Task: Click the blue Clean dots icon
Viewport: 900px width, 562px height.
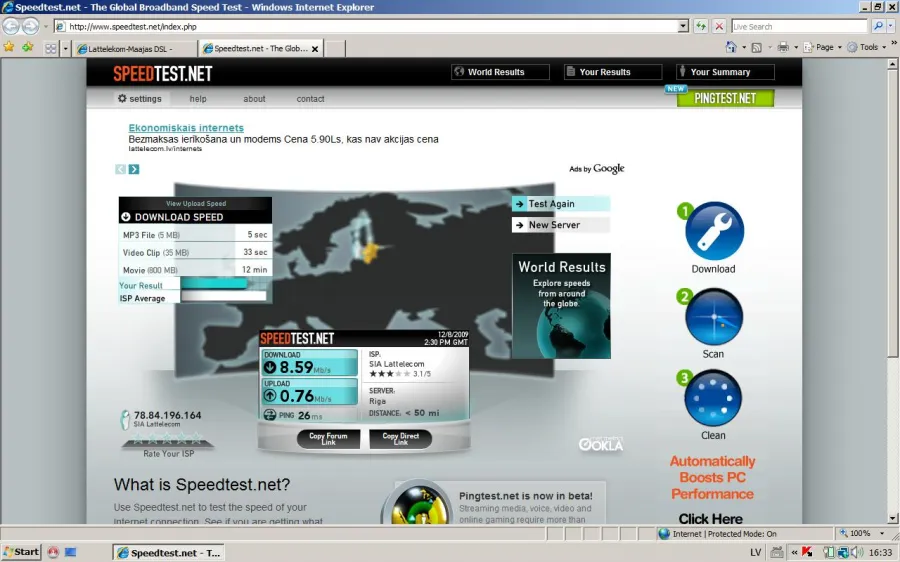Action: (x=713, y=398)
